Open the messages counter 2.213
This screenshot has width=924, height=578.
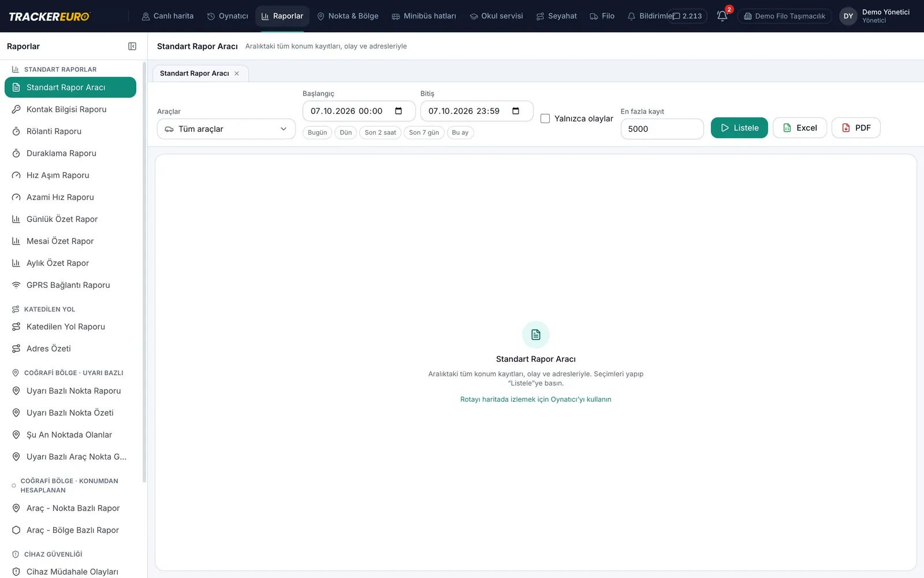click(687, 16)
